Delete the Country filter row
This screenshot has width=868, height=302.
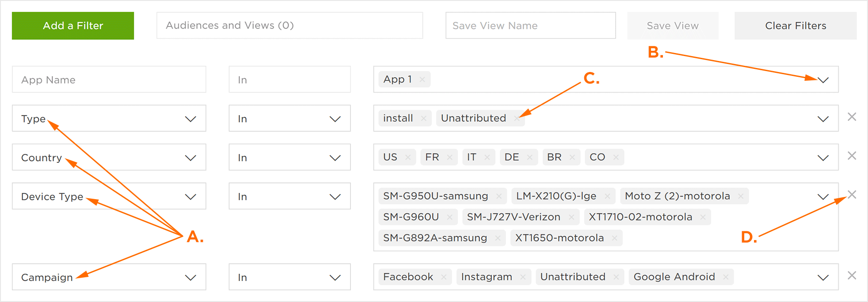(x=852, y=156)
